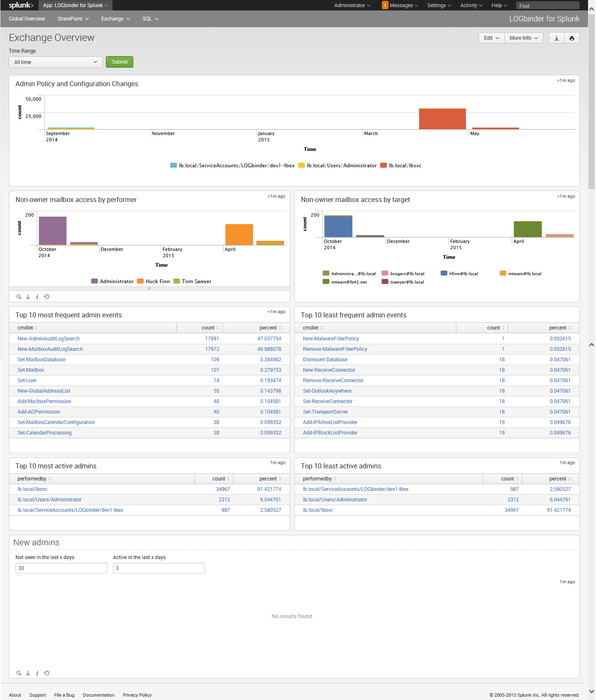Screen dimensions: 596x700
Task: Open the Settings dropdown
Action: click(439, 5)
